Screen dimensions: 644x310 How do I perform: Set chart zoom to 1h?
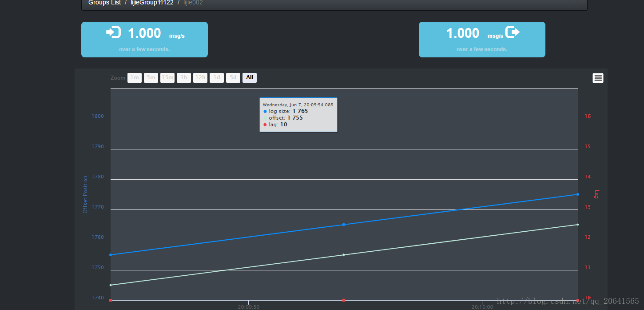[x=184, y=78]
